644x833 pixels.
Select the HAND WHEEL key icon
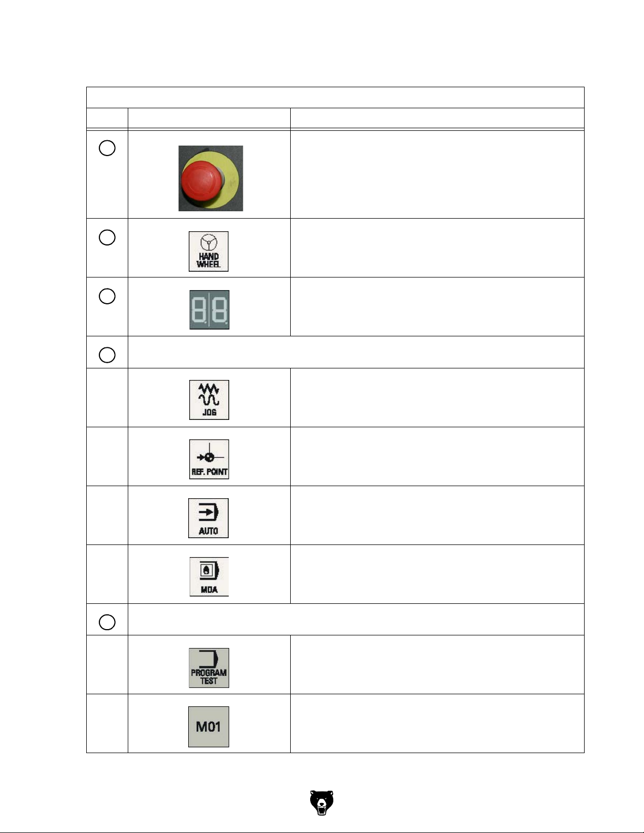coord(209,251)
